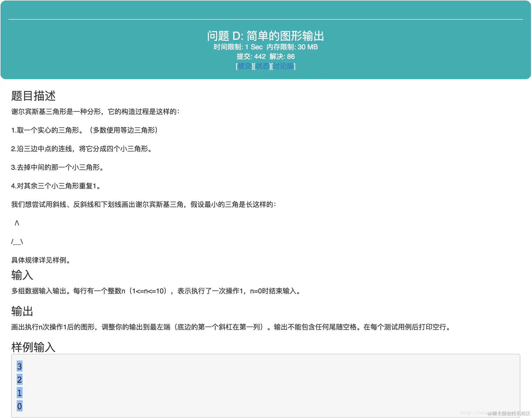The width and height of the screenshot is (532, 418).
Task: Select the highlighted number 1 in sample input
Action: click(19, 393)
